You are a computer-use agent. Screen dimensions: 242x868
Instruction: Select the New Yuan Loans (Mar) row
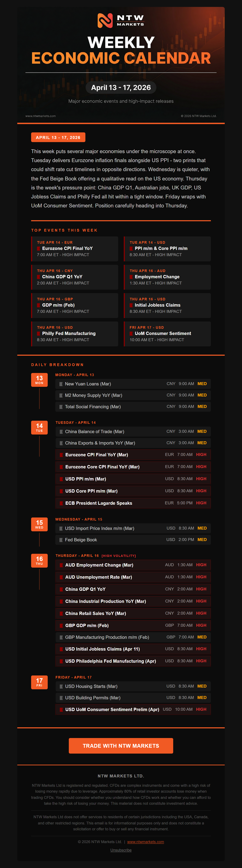(133, 384)
